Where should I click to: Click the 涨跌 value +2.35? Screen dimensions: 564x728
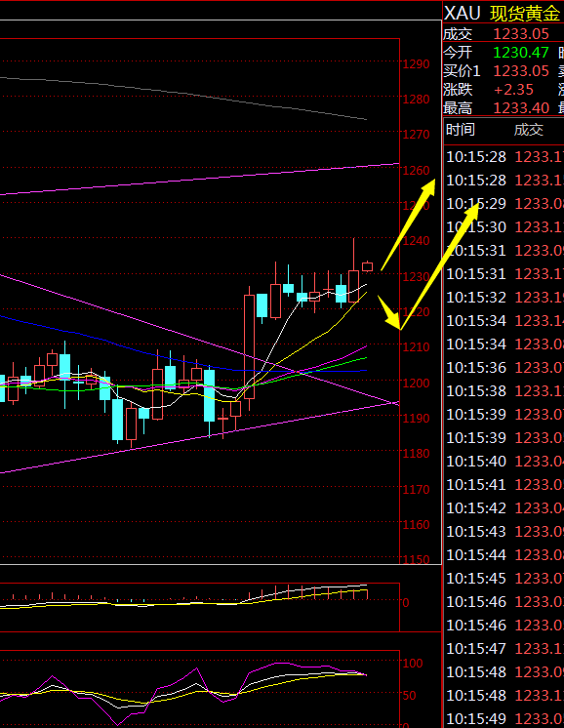[x=513, y=89]
